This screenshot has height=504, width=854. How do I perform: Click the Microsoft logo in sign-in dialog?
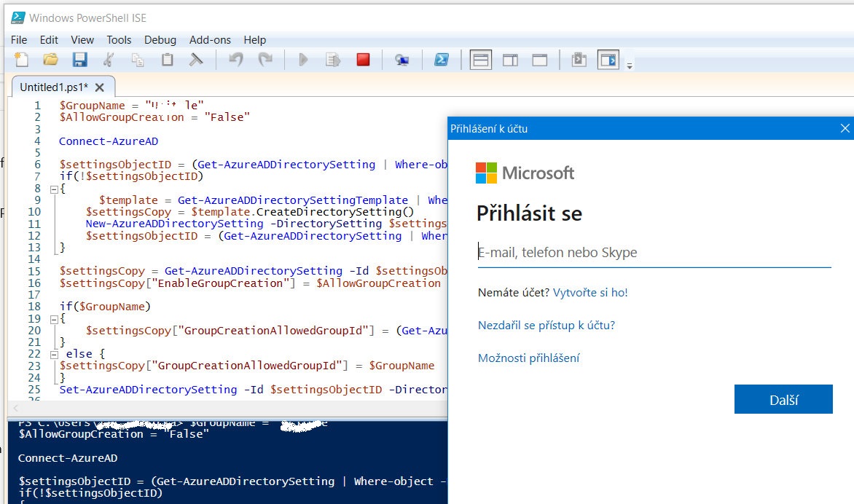pyautogui.click(x=525, y=173)
